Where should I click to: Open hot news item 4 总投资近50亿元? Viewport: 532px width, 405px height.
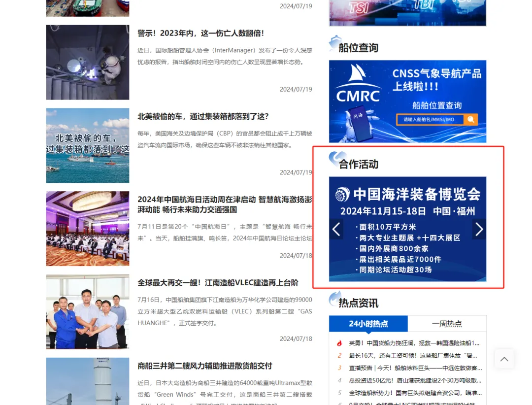tap(415, 380)
